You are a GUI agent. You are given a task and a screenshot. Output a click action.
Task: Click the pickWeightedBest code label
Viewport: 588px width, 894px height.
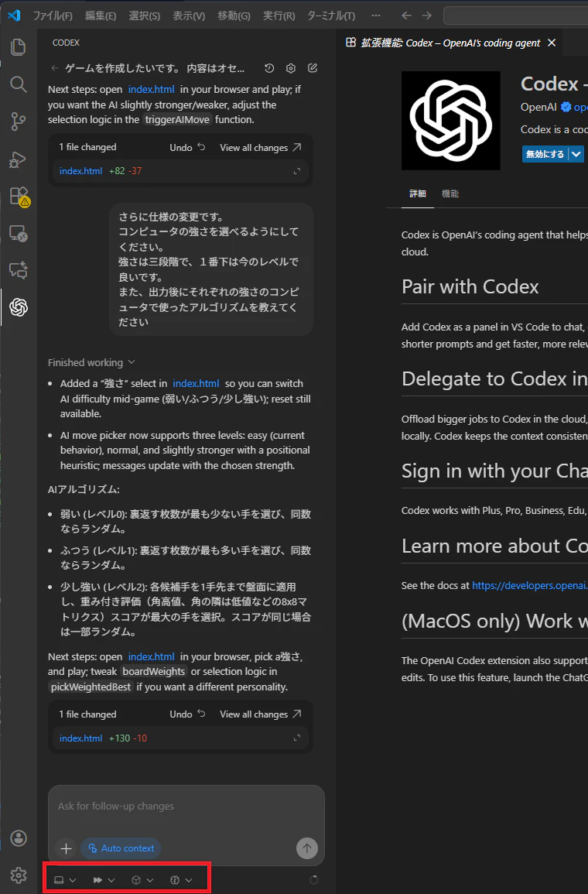(x=91, y=687)
